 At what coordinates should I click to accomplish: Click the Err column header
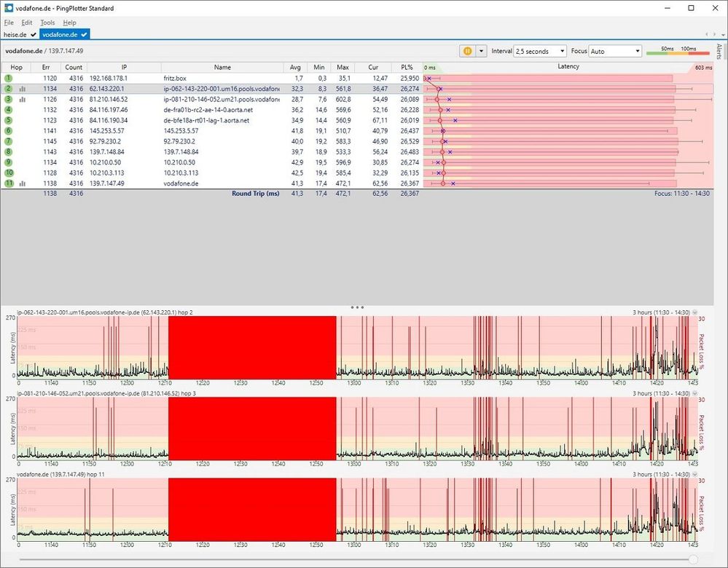coord(46,67)
